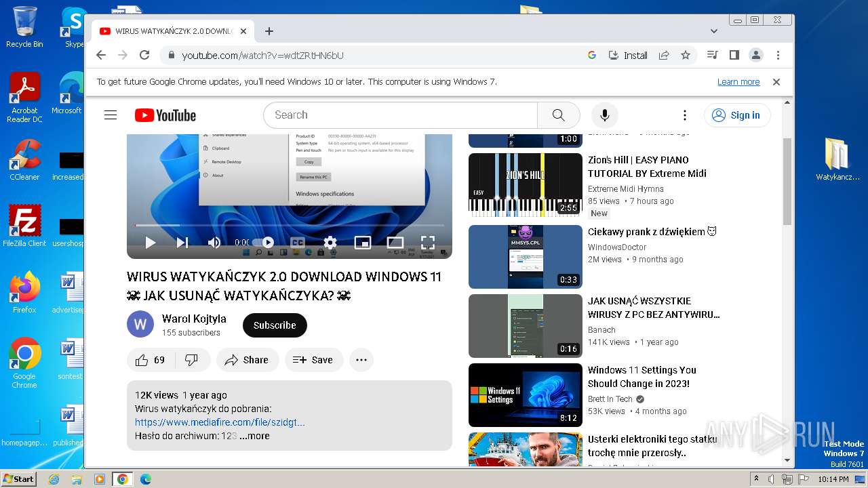Open new tab with plus button

(269, 31)
